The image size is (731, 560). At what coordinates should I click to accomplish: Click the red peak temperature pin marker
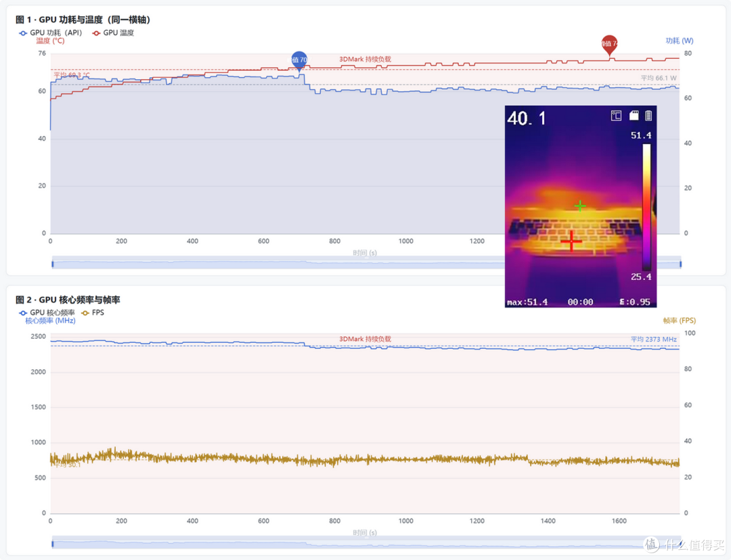[609, 45]
